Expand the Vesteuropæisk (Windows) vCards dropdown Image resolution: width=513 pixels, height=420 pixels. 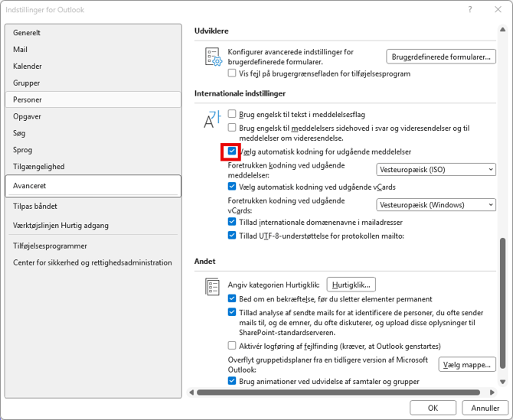click(x=436, y=204)
